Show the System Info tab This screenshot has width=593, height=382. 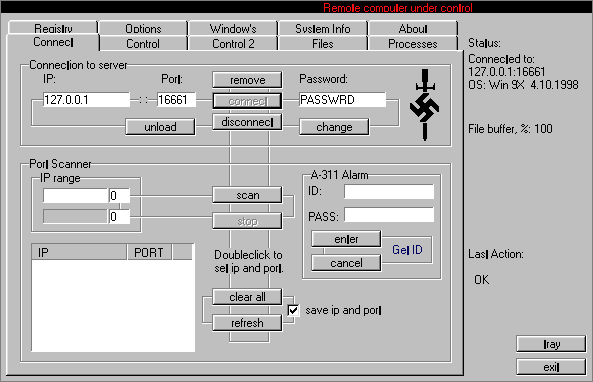(x=323, y=28)
